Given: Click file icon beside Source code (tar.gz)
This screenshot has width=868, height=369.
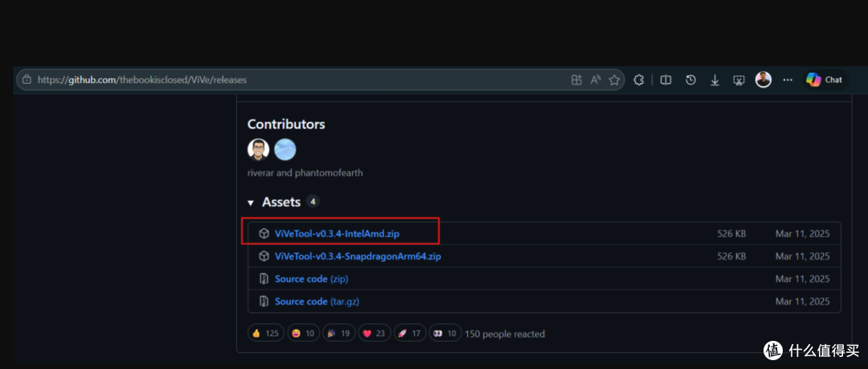Looking at the screenshot, I should (264, 302).
